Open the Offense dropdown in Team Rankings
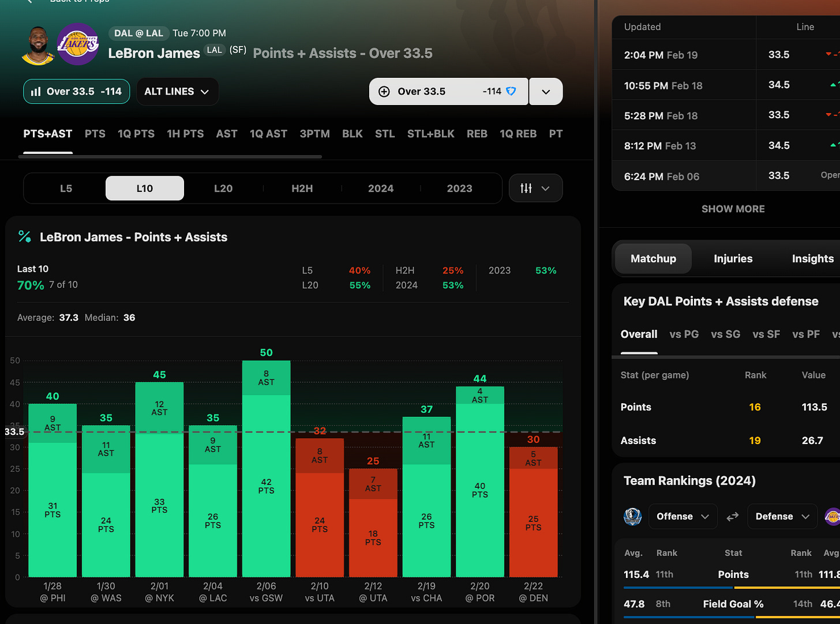Viewport: 840px width, 624px height. 683,517
